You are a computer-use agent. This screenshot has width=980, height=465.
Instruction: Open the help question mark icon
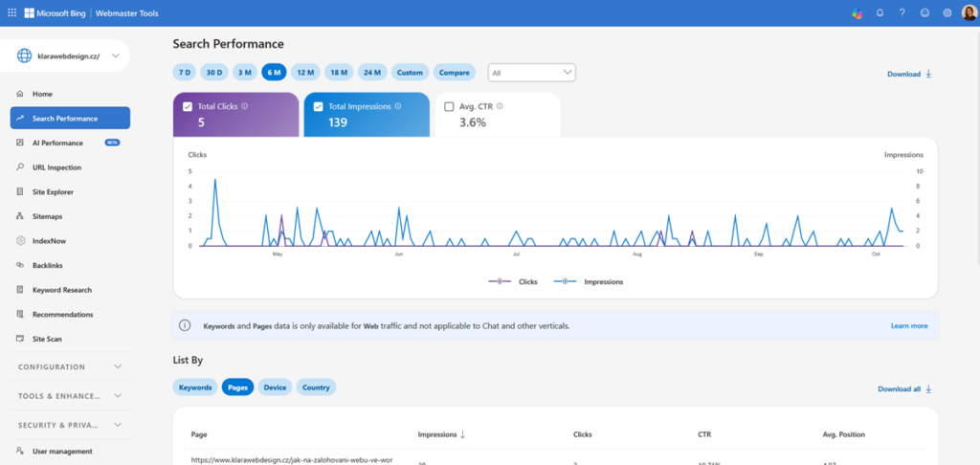(x=902, y=12)
